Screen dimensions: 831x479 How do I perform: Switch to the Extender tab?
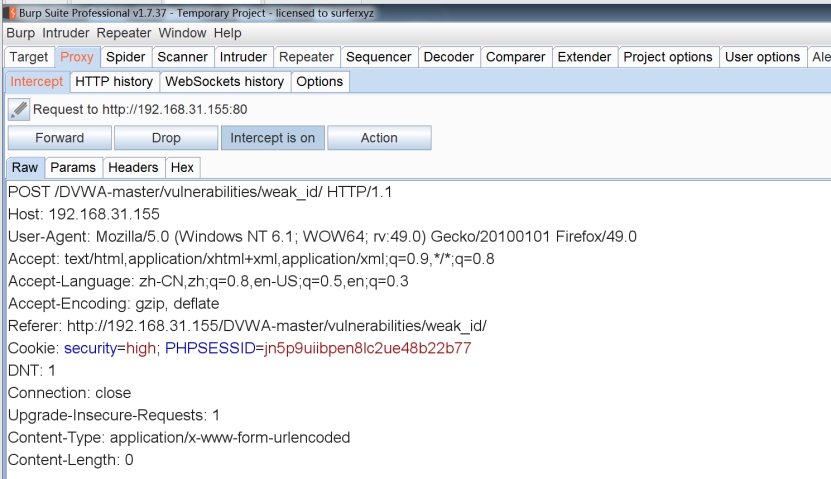(585, 57)
